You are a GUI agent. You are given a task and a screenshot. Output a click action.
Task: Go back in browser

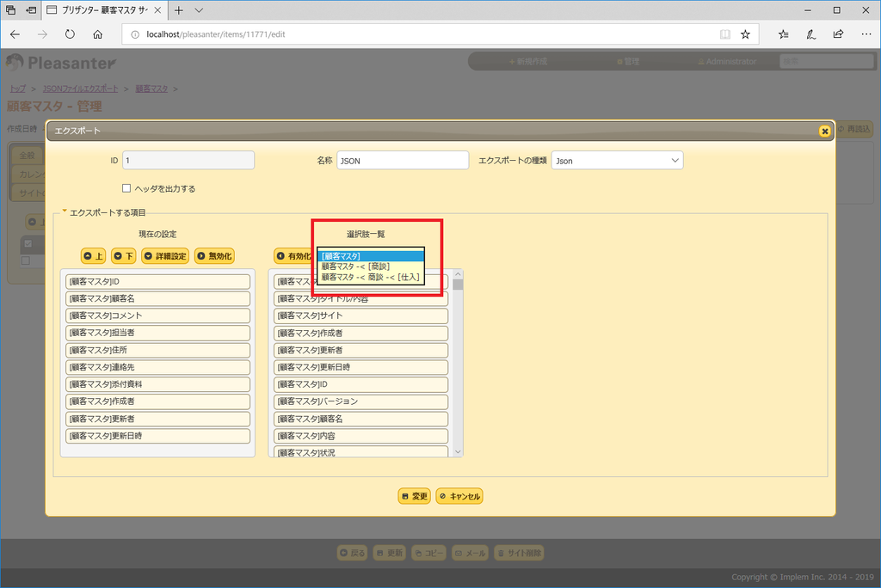(15, 34)
